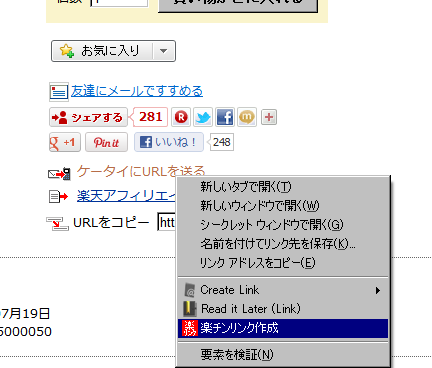Click the quantity input field at the top

click(x=119, y=3)
